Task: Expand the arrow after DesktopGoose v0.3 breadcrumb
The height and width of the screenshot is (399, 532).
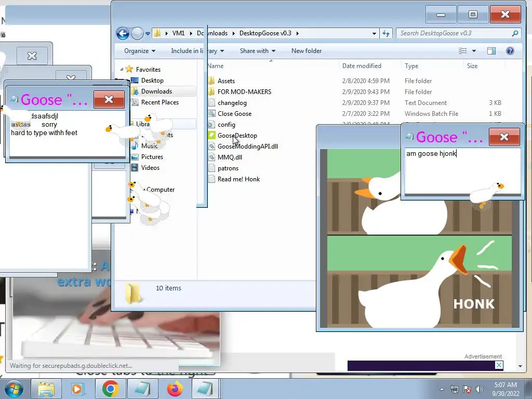Action: coord(298,33)
